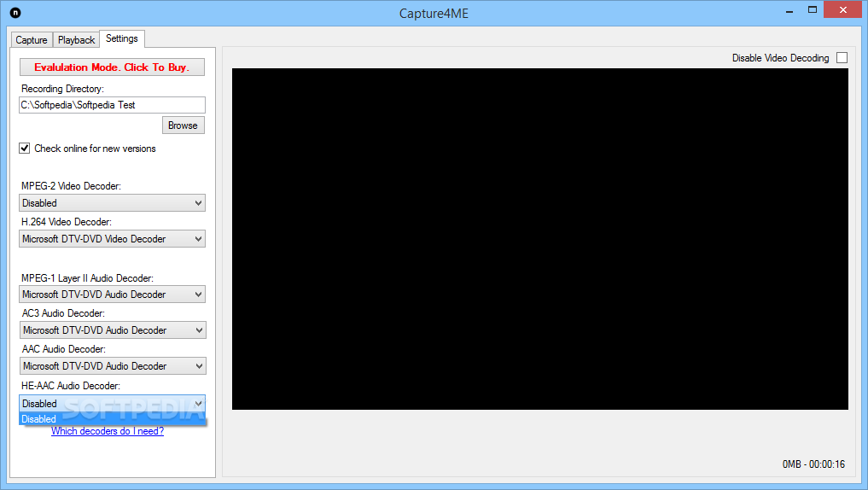Choose the highlighted Disabled option in list
868x490 pixels.
112,419
